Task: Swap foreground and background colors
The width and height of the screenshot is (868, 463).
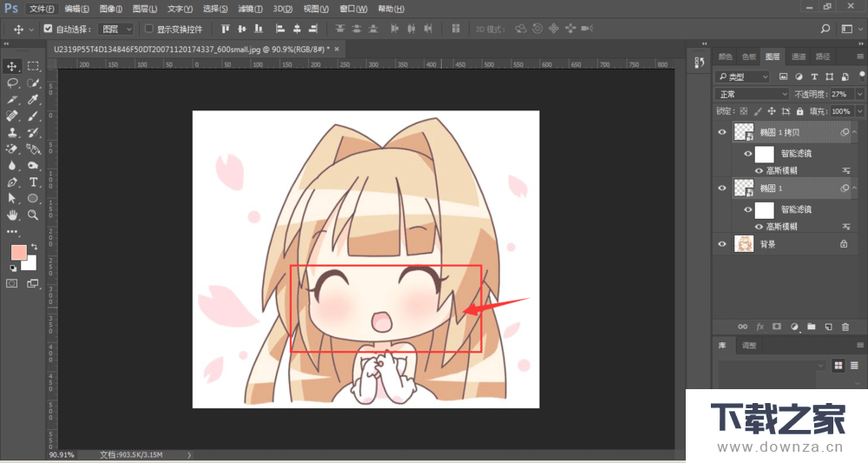Action: (x=35, y=247)
